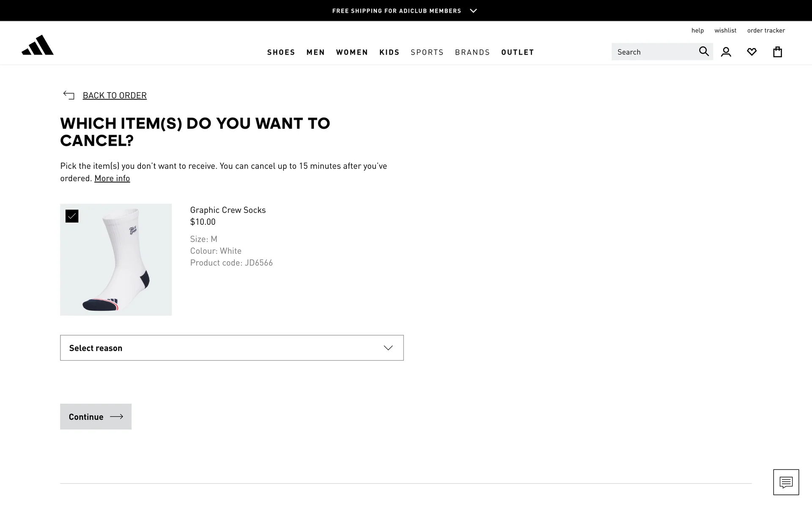
Task: Click the Select reason dropdown arrow
Action: point(388,348)
